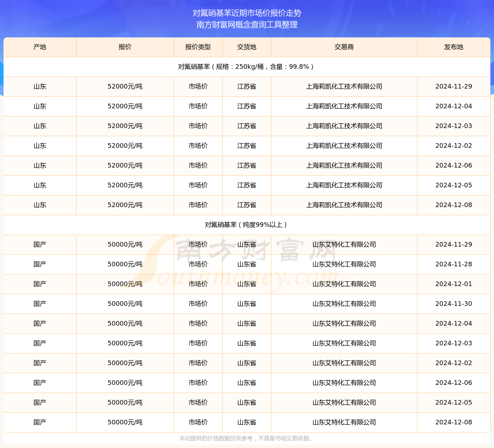The height and width of the screenshot is (448, 494).
Task: Select date 2024-12-04 in 山东艾特 row
Action: pyautogui.click(x=454, y=323)
